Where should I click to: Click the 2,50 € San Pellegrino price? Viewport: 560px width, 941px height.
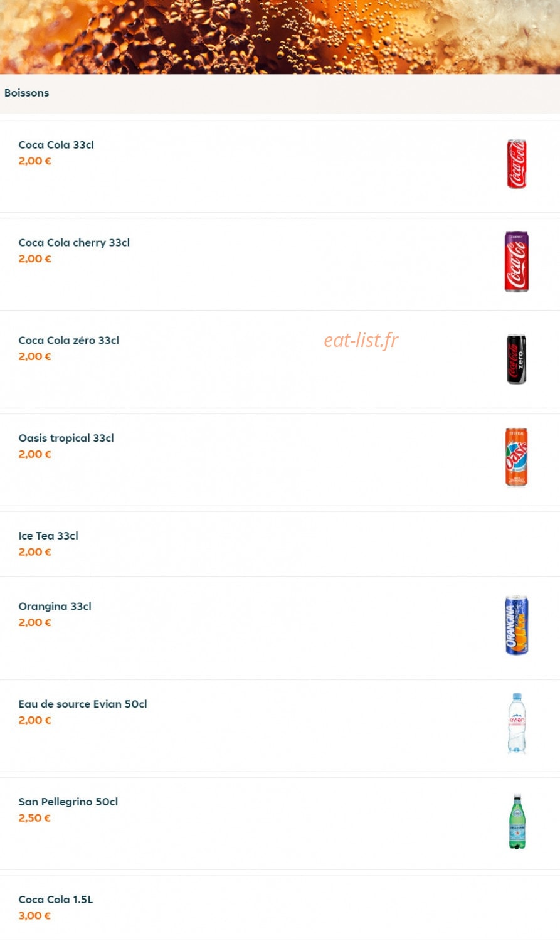click(x=34, y=818)
